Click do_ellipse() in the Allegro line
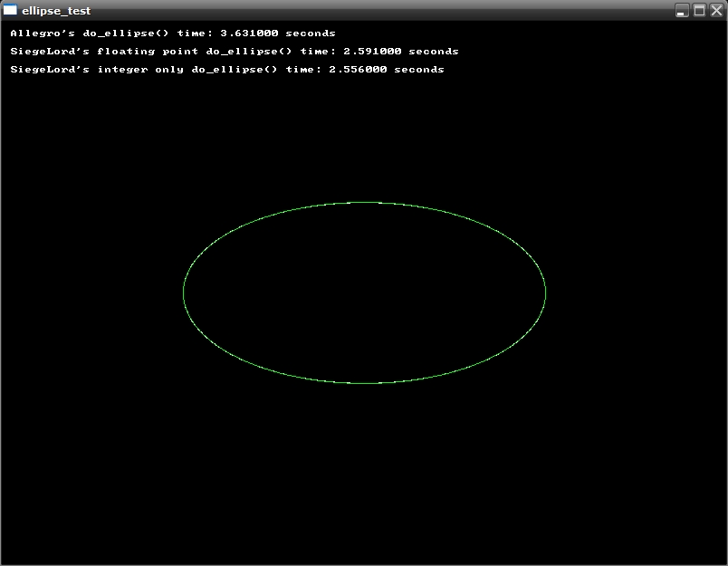 point(126,34)
